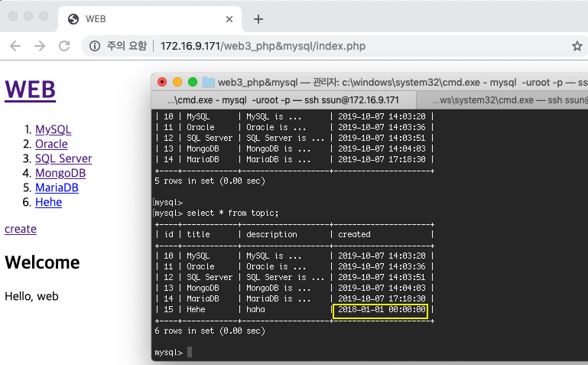
Task: Click the 'Hehe' title cell in row 15
Action: 196,309
